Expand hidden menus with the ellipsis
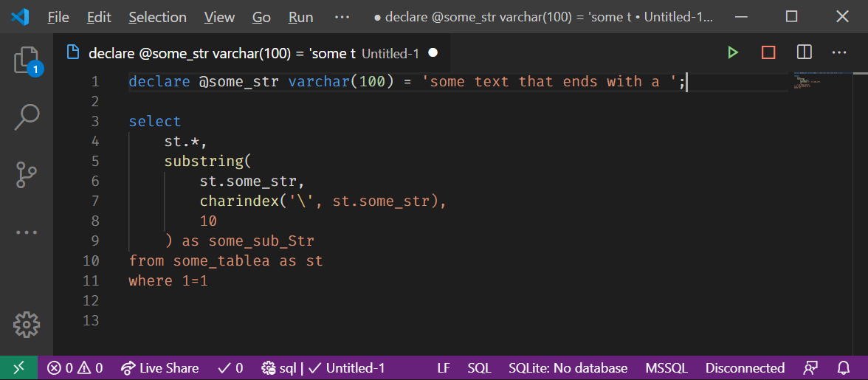868x380 pixels. click(x=342, y=17)
